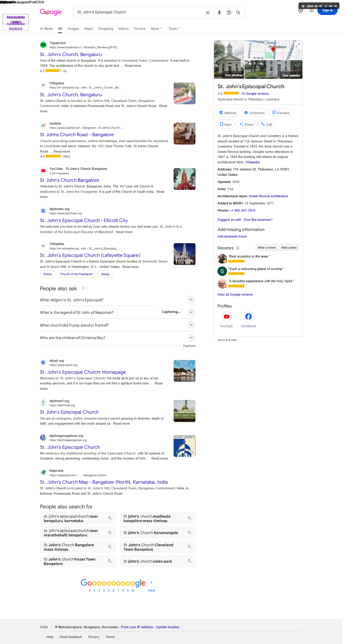Click 'Add business hours' link

[x=232, y=236]
